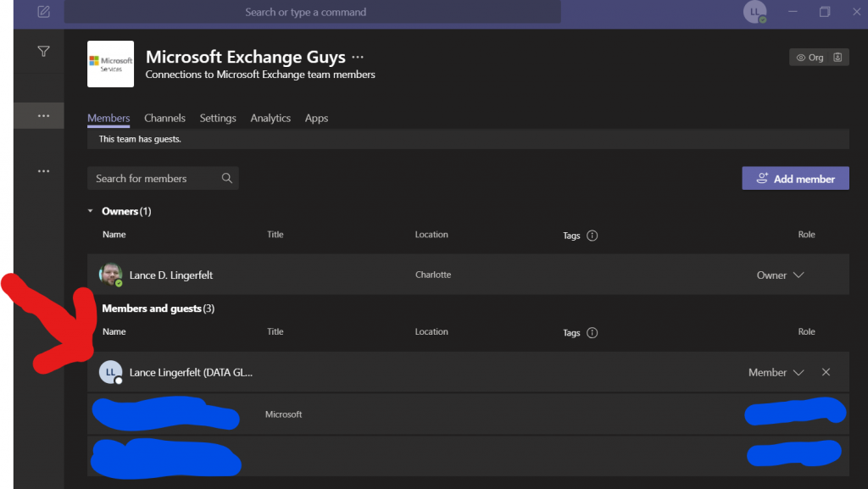Remove Lance Lingerfelt (DATA GL...) with the X

tap(826, 372)
